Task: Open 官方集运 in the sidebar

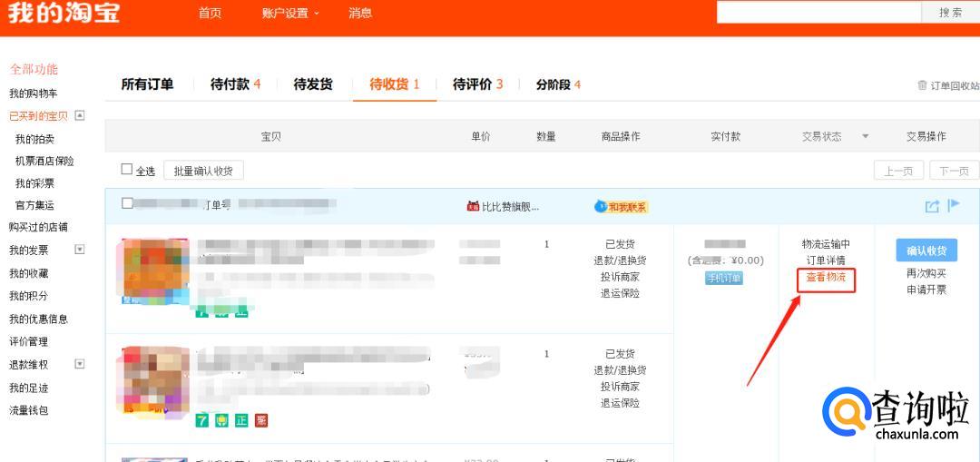Action: pos(34,205)
